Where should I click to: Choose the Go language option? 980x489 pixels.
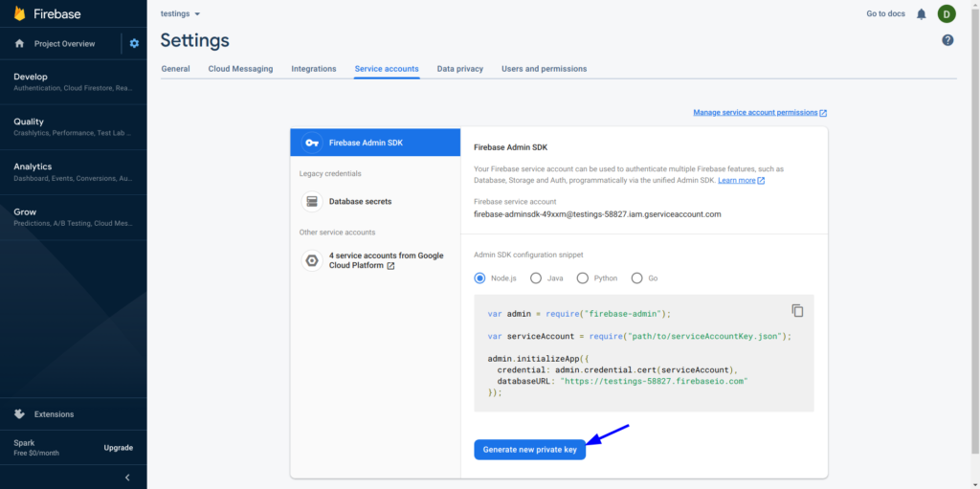click(636, 278)
